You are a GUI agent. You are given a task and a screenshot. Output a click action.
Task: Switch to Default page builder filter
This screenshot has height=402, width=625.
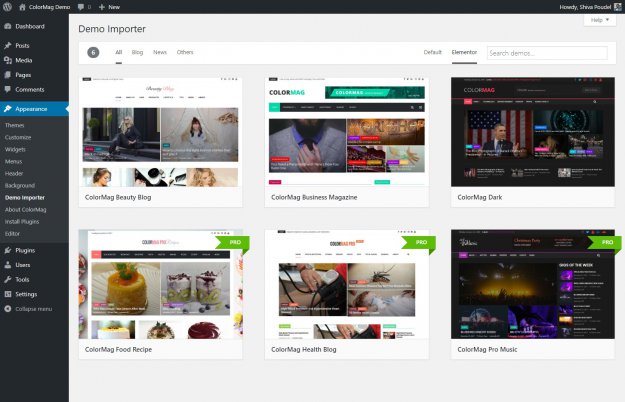432,52
